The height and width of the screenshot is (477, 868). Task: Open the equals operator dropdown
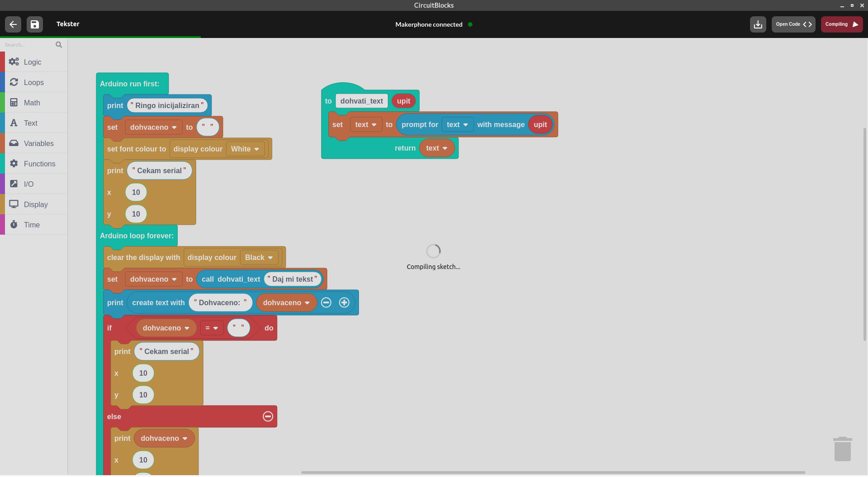click(x=212, y=328)
